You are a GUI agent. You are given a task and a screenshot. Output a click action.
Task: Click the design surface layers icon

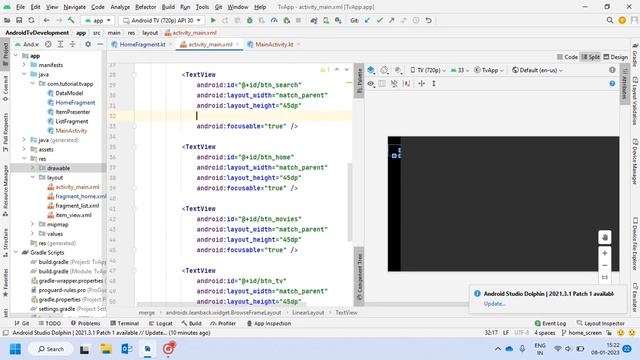[x=371, y=70]
